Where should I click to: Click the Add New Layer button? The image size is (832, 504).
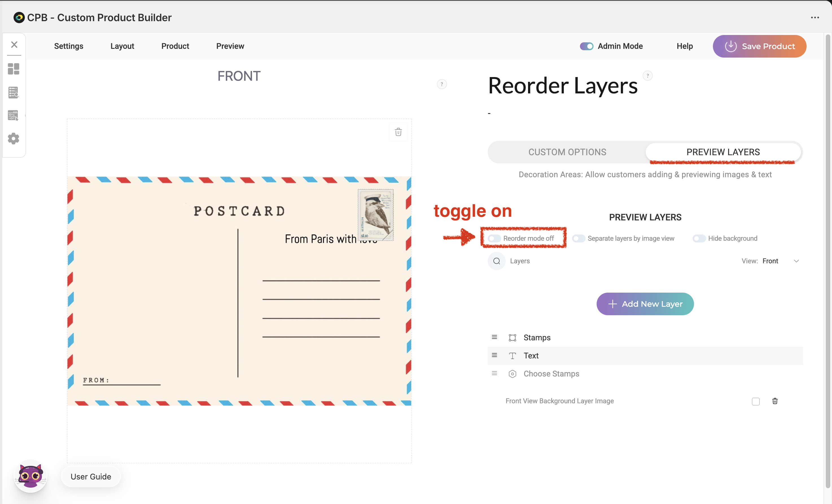(645, 304)
